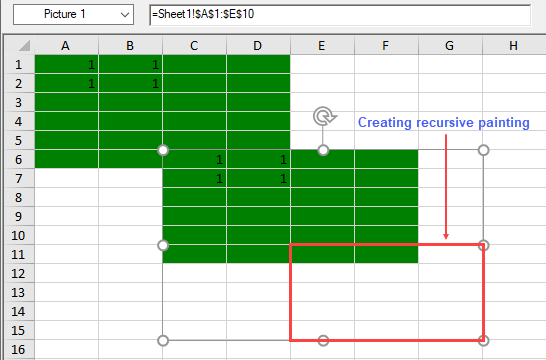
Task: Select row 13 header
Action: pos(20,292)
